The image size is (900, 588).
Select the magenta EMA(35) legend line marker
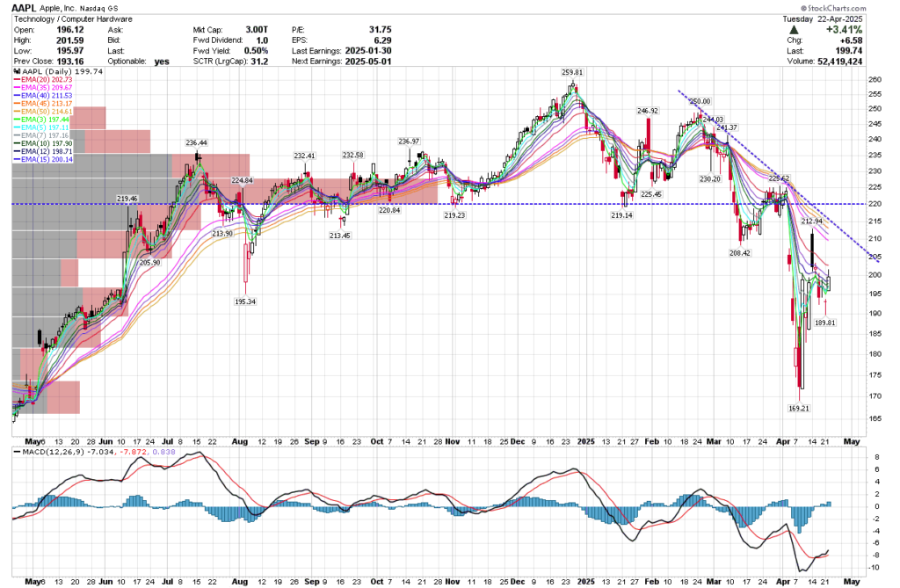click(x=18, y=88)
